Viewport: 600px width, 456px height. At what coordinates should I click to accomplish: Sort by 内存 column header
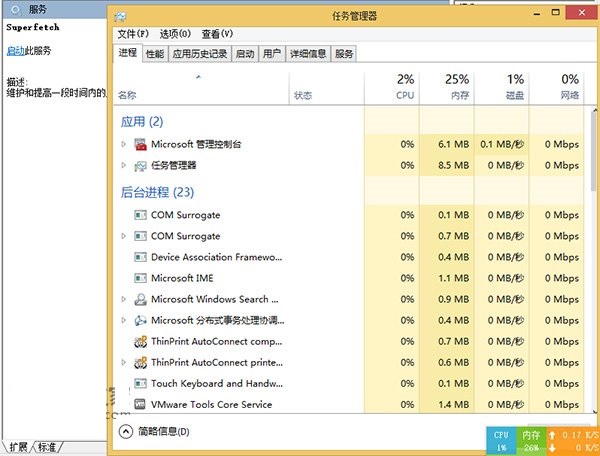(447, 88)
